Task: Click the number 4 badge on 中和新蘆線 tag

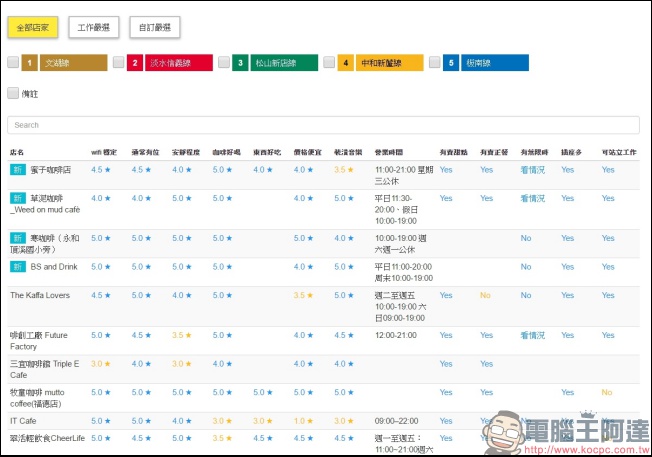Action: pos(346,63)
